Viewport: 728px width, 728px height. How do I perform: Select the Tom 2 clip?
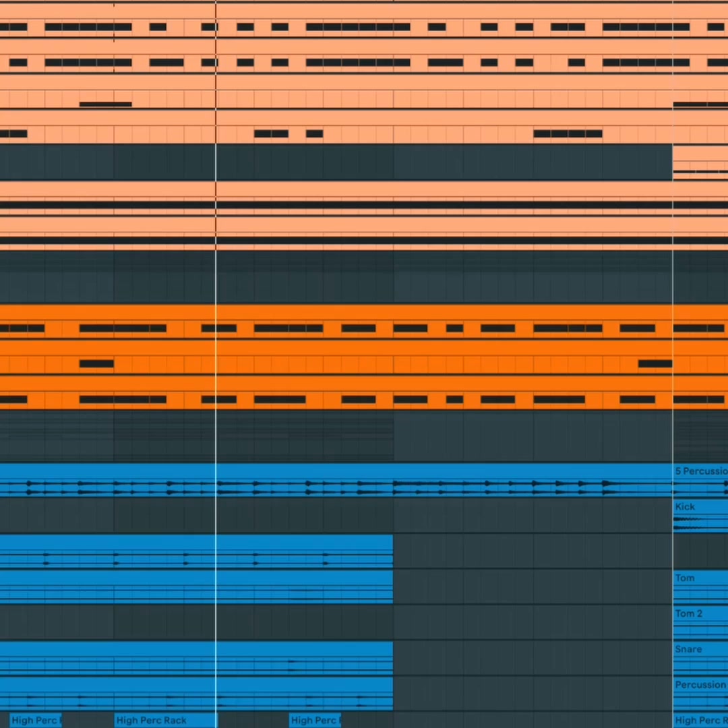coord(700,622)
